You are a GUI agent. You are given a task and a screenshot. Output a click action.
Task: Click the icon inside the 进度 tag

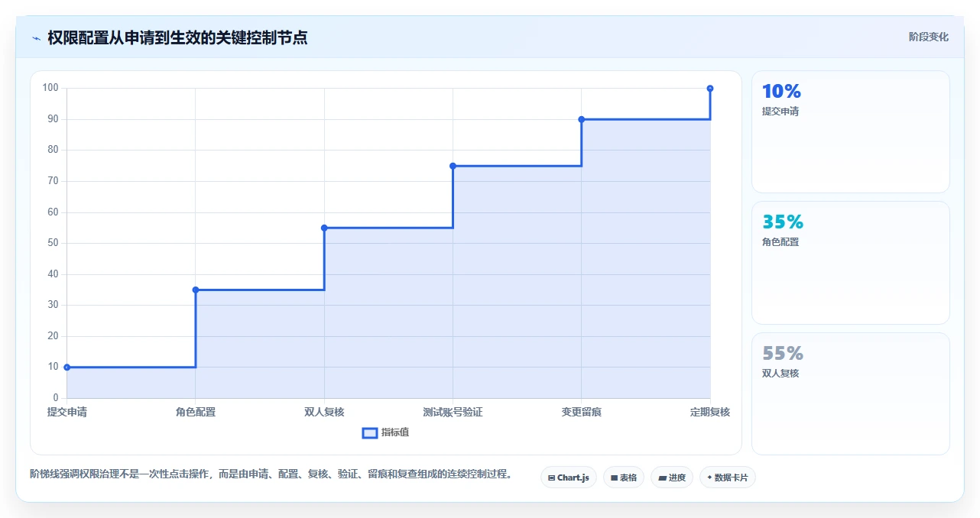click(x=662, y=478)
